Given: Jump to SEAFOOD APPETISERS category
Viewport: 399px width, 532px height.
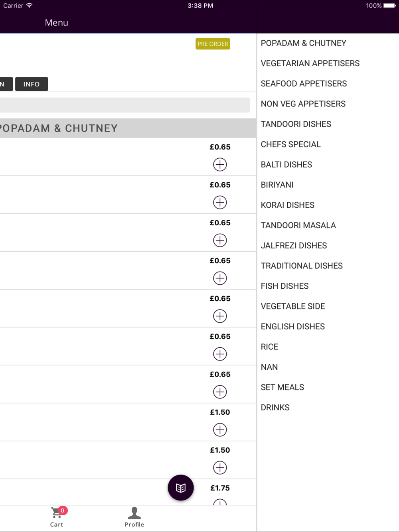Looking at the screenshot, I should [x=304, y=84].
